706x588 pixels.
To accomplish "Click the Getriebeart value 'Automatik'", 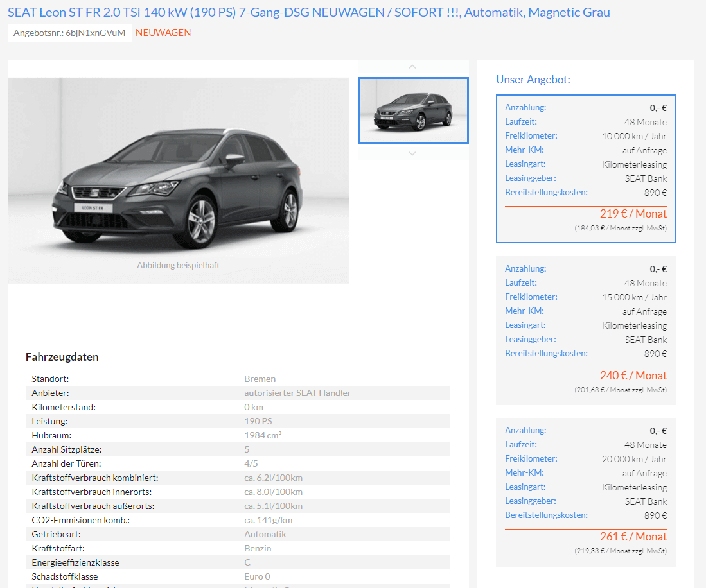I will click(265, 534).
